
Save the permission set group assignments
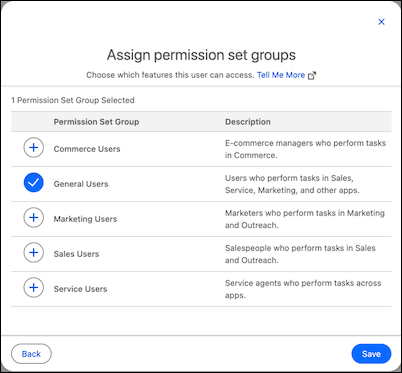pyautogui.click(x=371, y=354)
